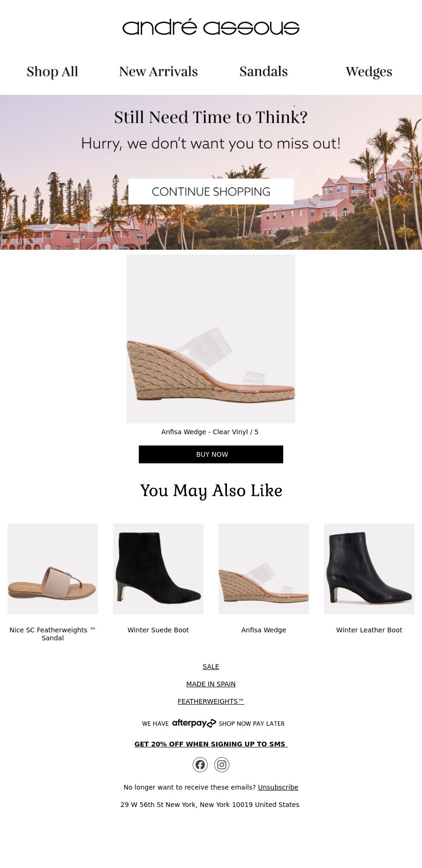422x868 pixels.
Task: Open Nice SC Featherweights Sandal thumbnail
Action: coord(53,568)
